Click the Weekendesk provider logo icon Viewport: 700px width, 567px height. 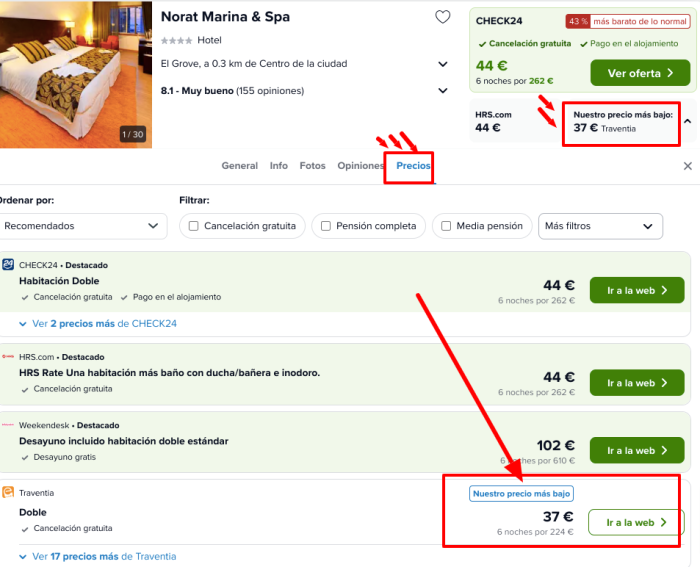[8, 425]
